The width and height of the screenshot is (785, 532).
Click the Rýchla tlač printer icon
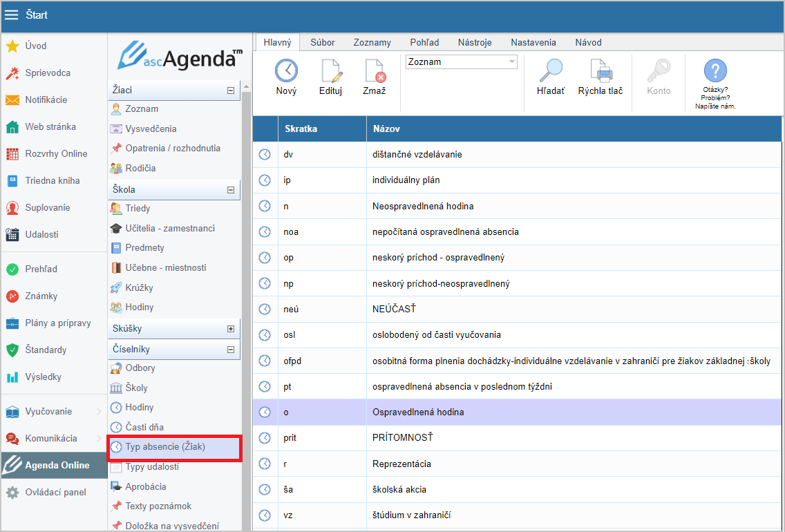pos(600,70)
